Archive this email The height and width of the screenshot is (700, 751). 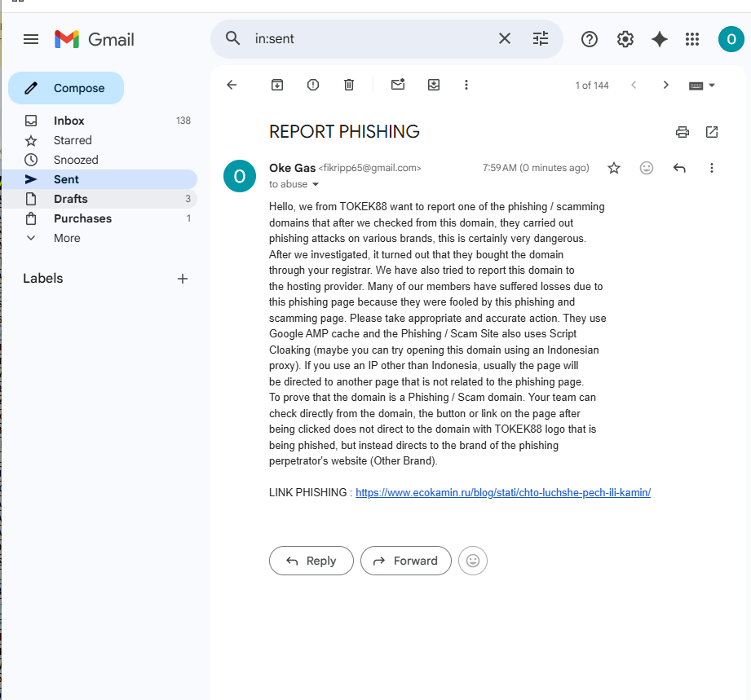[x=277, y=86]
